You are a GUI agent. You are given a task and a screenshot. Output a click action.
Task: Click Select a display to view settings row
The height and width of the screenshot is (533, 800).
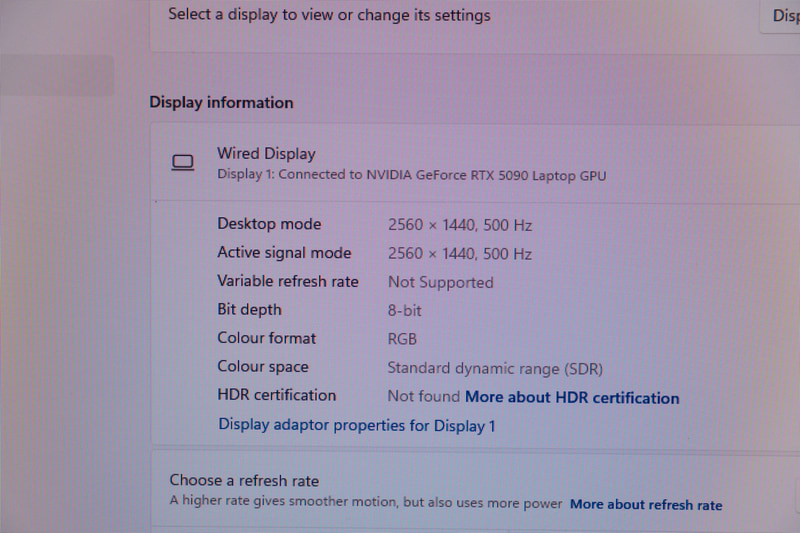pyautogui.click(x=474, y=26)
